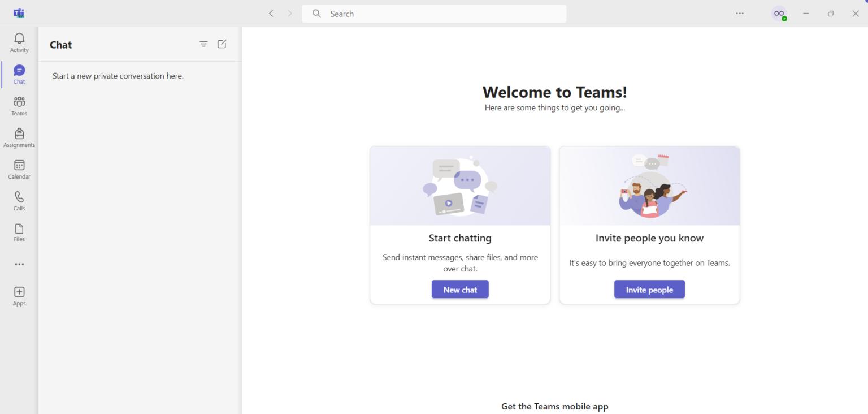Open the Apps section
Viewport: 868px width, 414px height.
pyautogui.click(x=19, y=295)
